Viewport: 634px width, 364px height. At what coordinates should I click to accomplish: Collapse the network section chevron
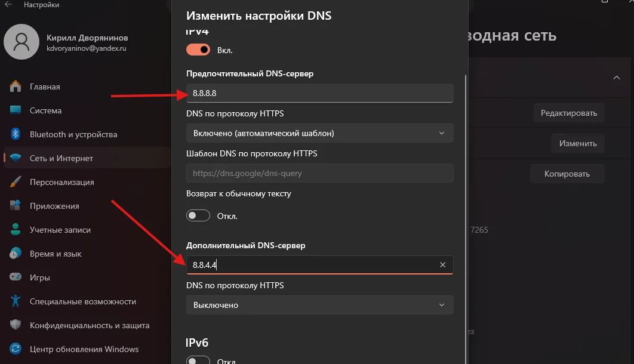pos(616,78)
